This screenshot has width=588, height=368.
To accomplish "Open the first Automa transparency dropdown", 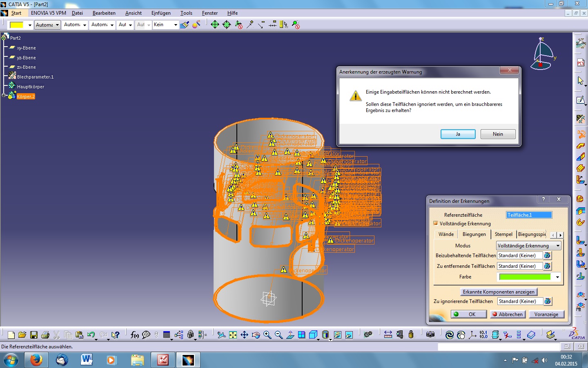I will [x=57, y=25].
